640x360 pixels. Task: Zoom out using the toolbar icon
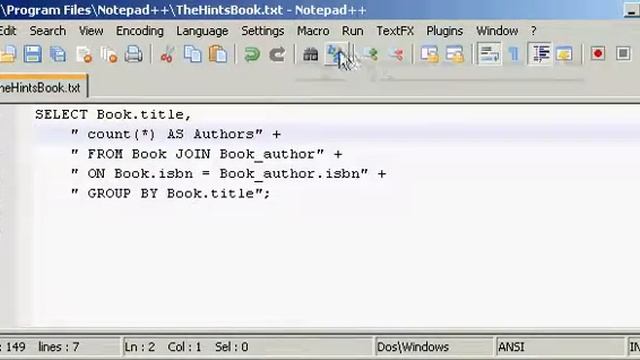(x=396, y=54)
